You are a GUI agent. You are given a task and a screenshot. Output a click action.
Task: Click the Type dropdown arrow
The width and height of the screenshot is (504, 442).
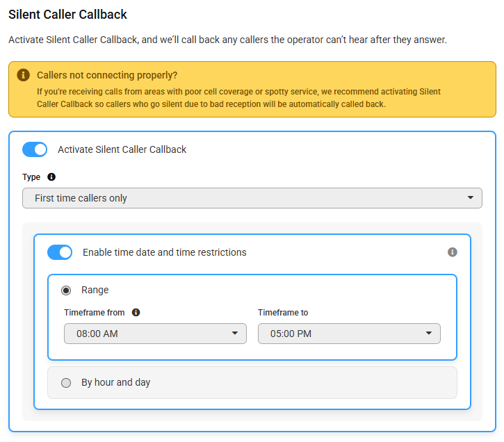point(470,198)
